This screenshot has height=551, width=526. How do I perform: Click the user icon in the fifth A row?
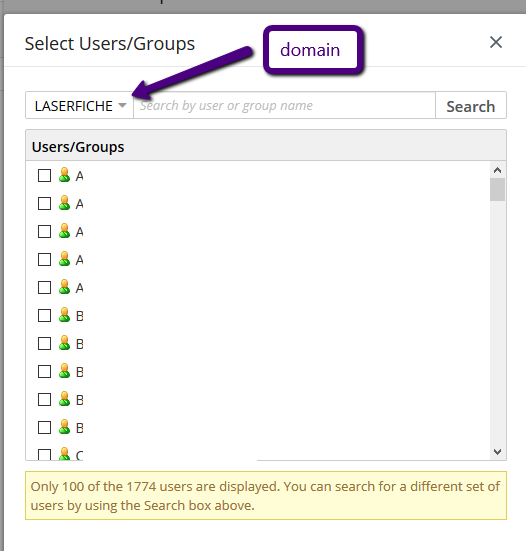coord(64,287)
